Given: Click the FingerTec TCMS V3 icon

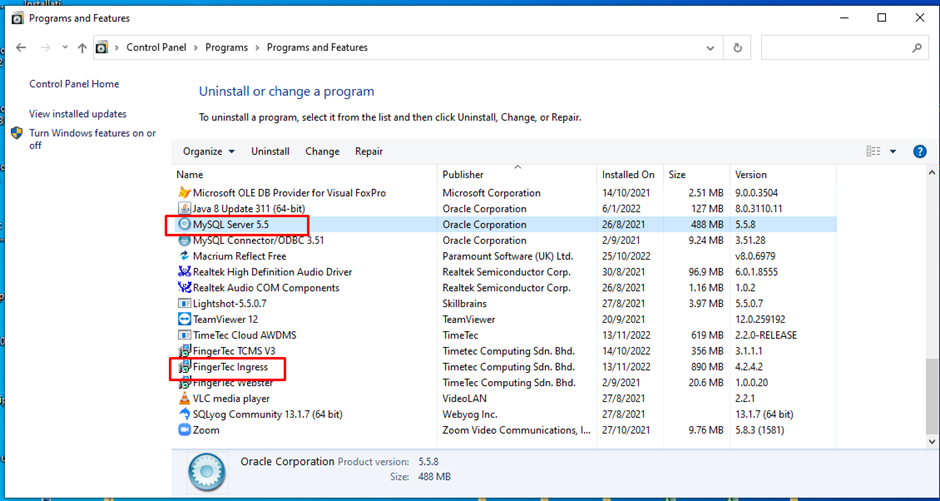Looking at the screenshot, I should (x=184, y=351).
